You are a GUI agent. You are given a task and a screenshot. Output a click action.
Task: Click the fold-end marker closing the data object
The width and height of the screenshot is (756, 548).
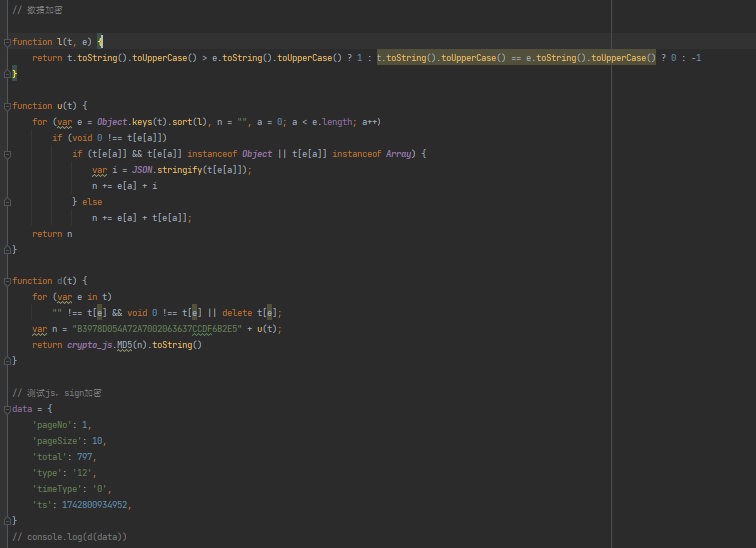[x=7, y=520]
